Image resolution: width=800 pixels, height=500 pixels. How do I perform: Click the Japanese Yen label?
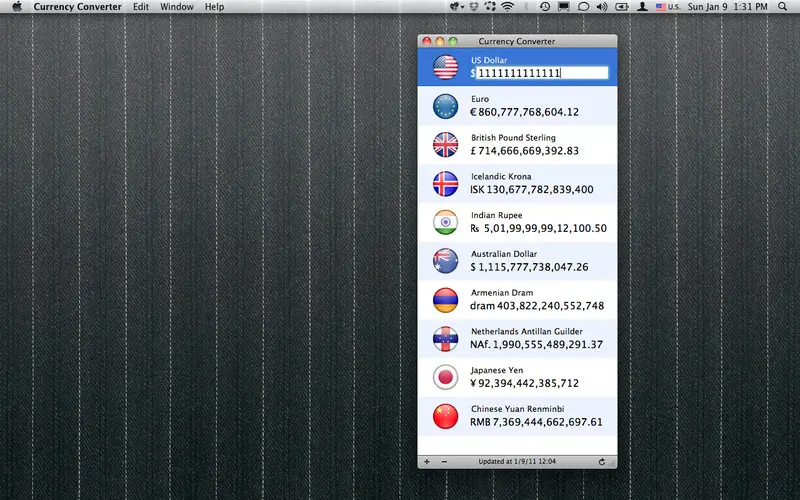pyautogui.click(x=497, y=370)
